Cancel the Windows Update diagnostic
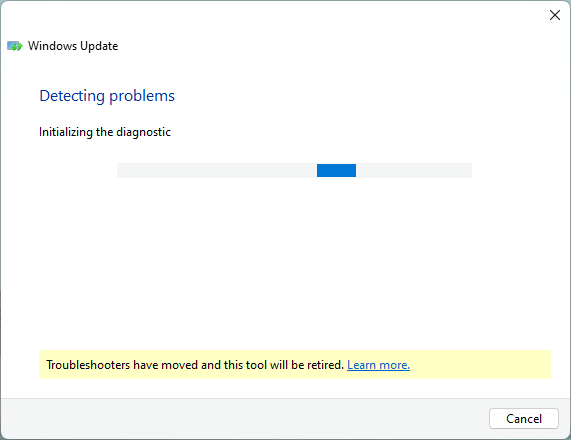This screenshot has width=571, height=440. click(x=524, y=419)
